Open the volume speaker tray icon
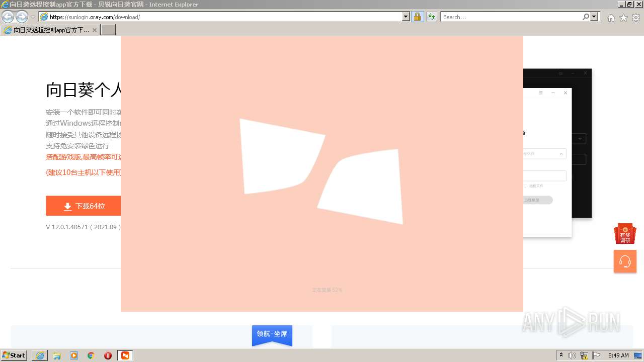The image size is (644, 362). (572, 355)
